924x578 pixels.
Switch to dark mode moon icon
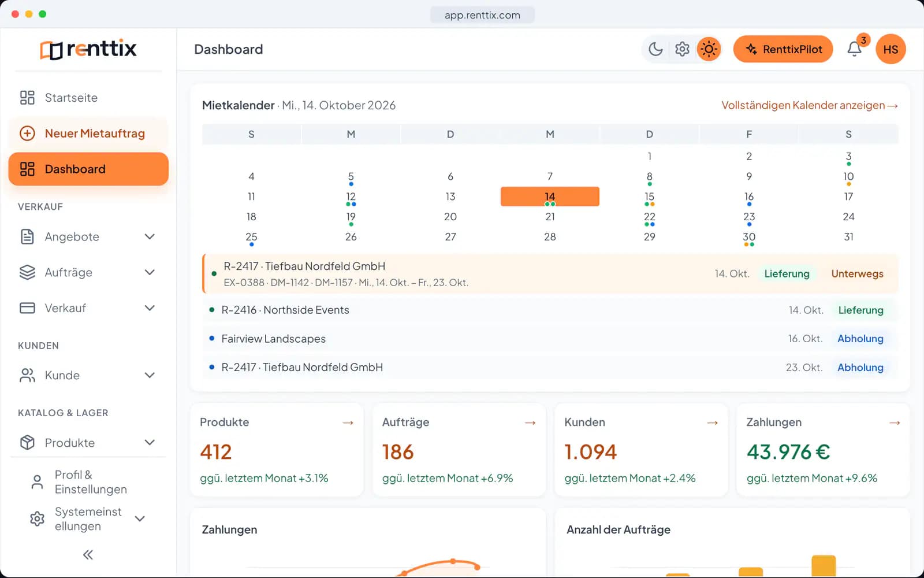655,49
